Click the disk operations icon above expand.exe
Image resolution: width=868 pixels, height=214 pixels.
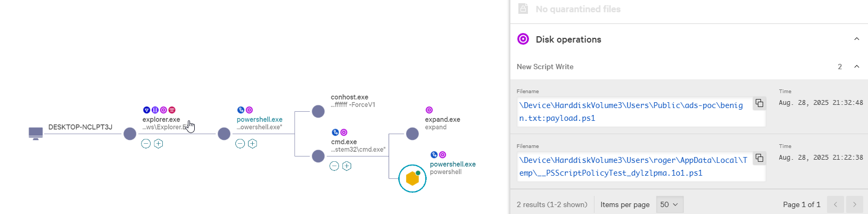click(429, 110)
